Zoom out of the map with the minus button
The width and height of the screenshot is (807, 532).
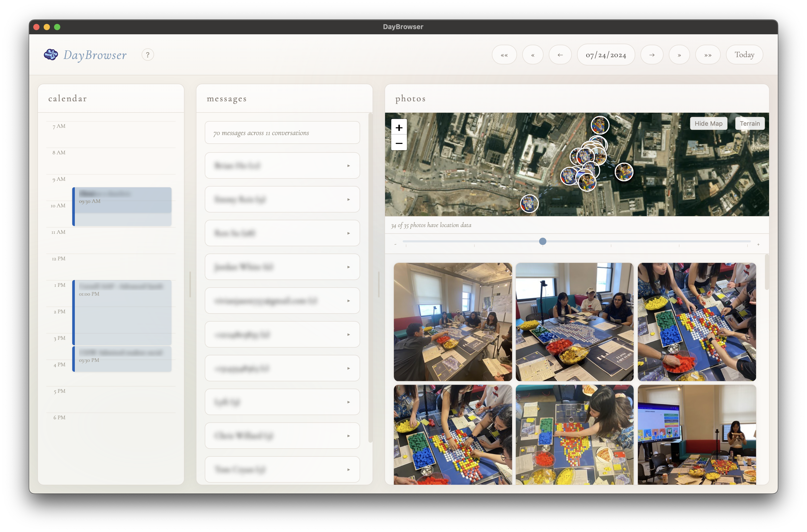(x=399, y=143)
